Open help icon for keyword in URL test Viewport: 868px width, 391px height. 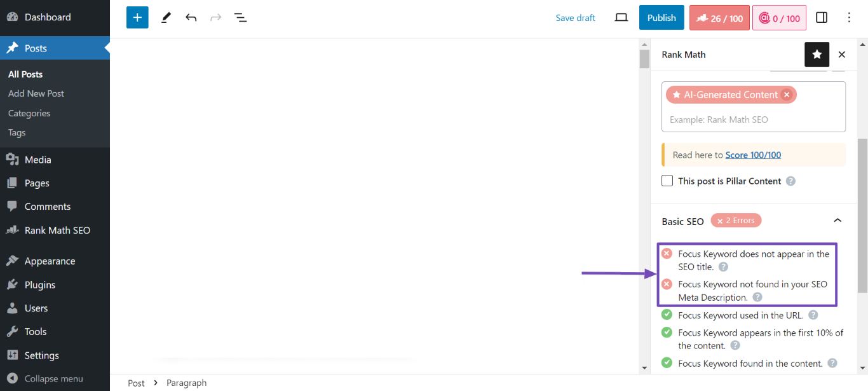point(813,315)
